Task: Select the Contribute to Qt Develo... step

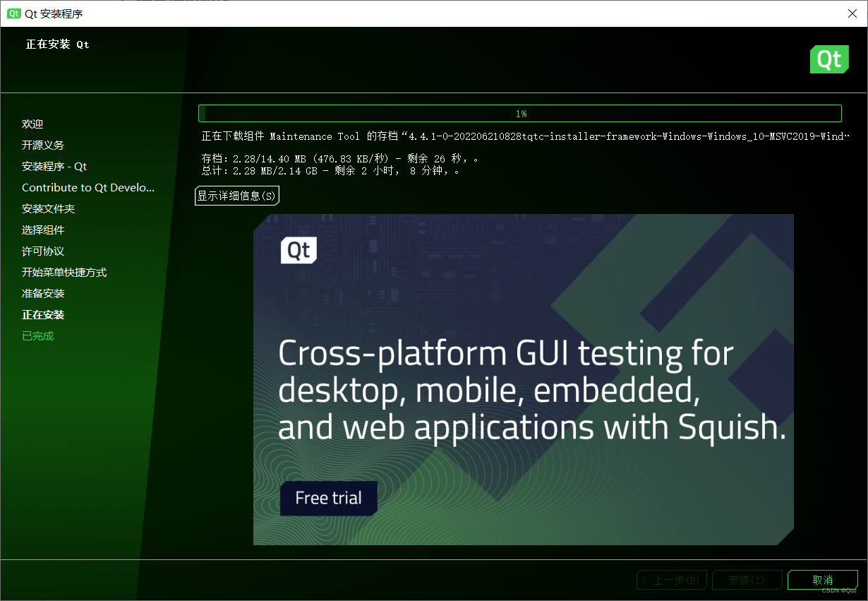Action: (88, 188)
